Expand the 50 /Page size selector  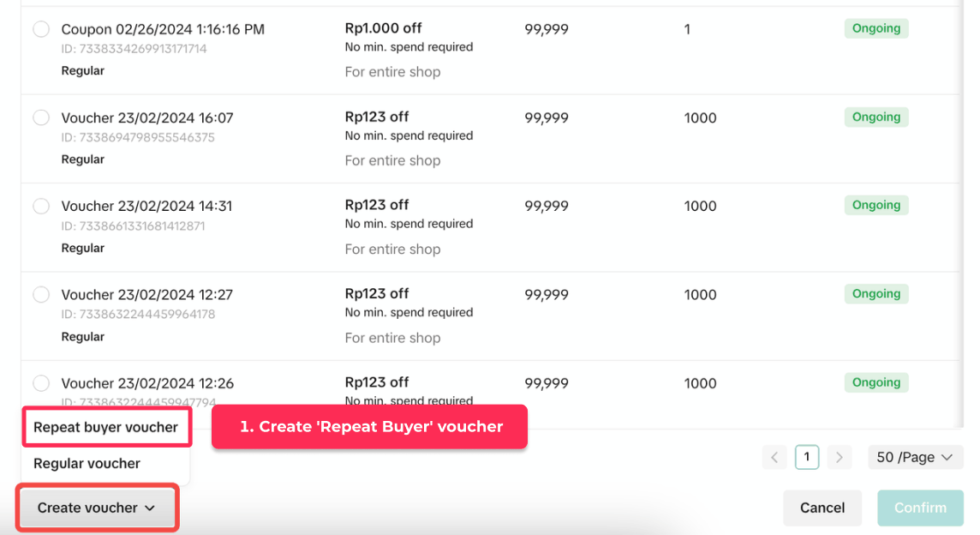click(x=915, y=457)
